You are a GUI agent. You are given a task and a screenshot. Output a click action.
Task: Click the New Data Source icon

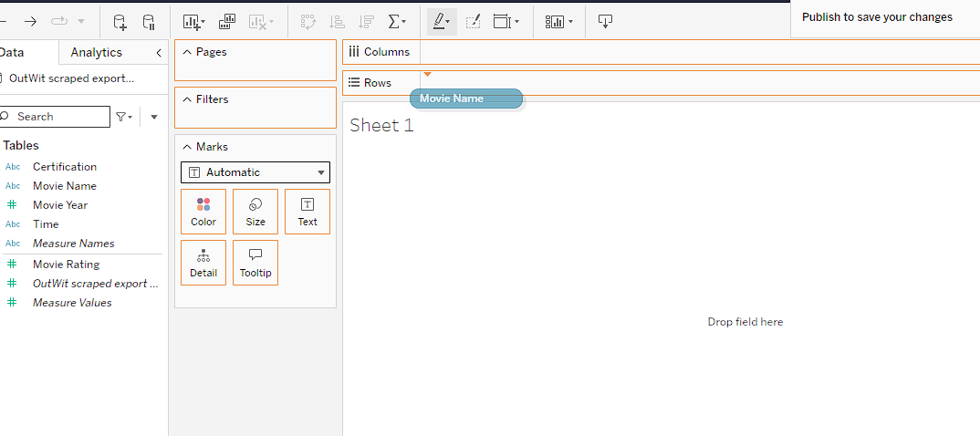[x=120, y=21]
